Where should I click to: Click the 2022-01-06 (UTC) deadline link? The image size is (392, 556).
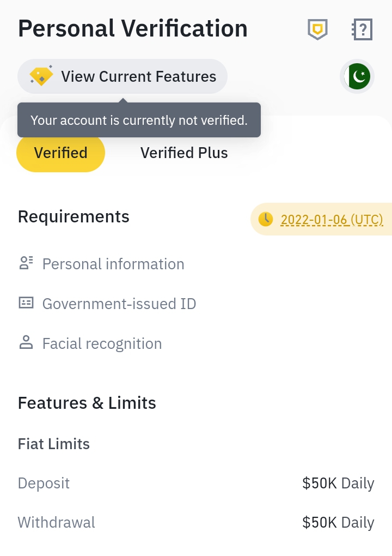click(332, 220)
